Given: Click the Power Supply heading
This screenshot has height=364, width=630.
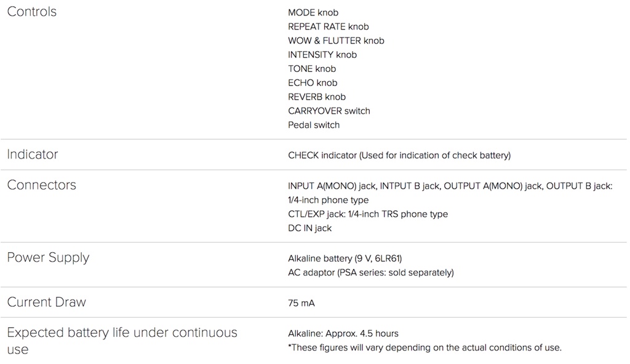Looking at the screenshot, I should coord(48,258).
